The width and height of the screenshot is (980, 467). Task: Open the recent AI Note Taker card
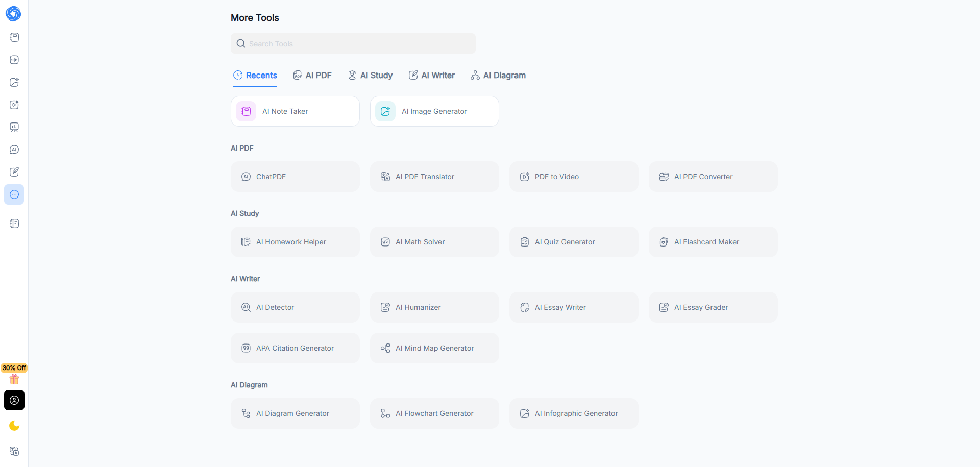click(x=295, y=111)
